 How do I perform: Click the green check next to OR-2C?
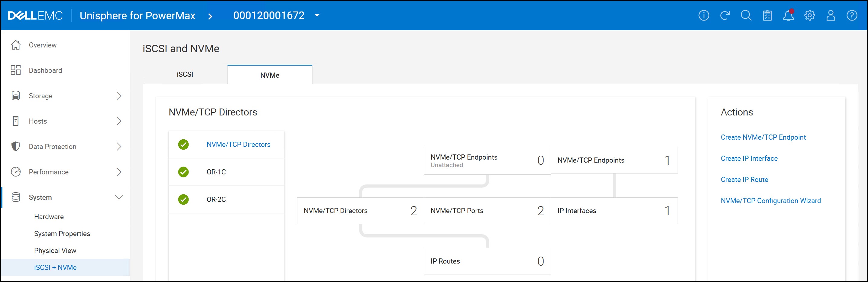(183, 199)
